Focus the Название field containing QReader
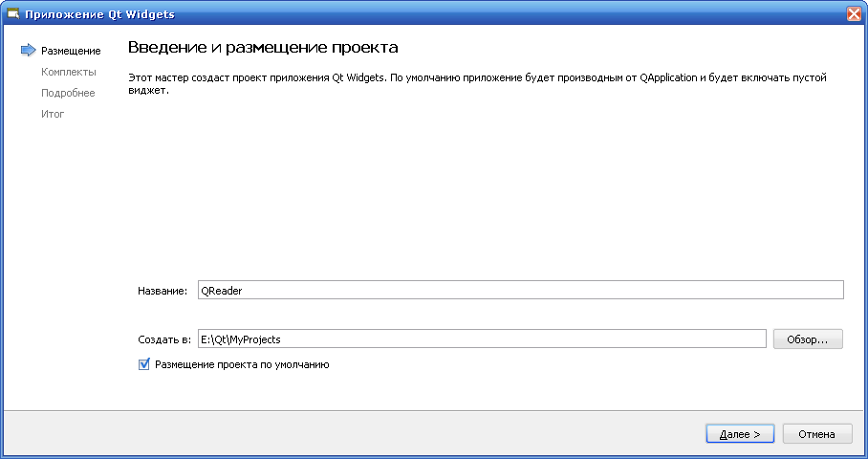 click(520, 290)
